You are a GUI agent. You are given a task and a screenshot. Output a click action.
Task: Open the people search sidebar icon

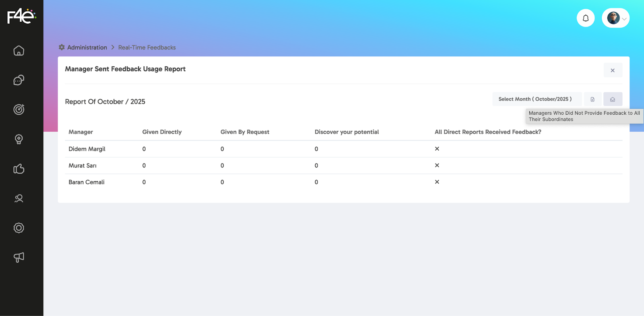pos(19,198)
